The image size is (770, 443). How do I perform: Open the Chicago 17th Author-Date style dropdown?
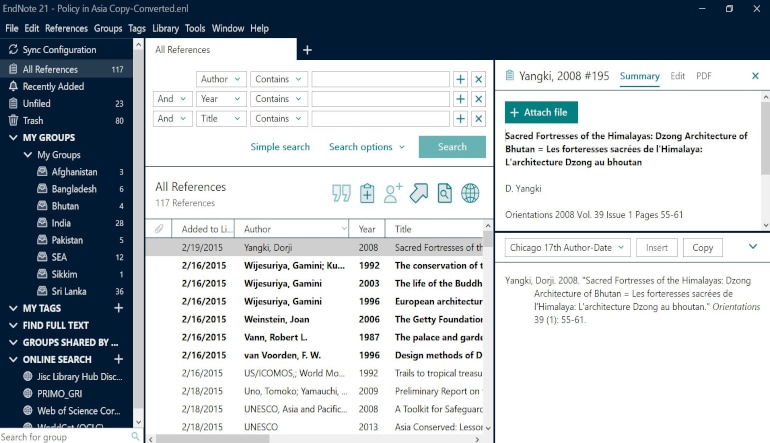[x=567, y=248]
